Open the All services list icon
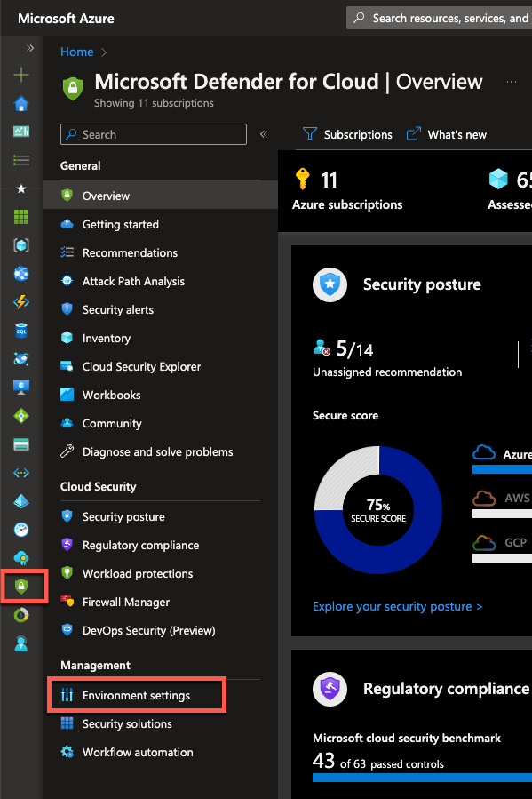 click(x=21, y=160)
